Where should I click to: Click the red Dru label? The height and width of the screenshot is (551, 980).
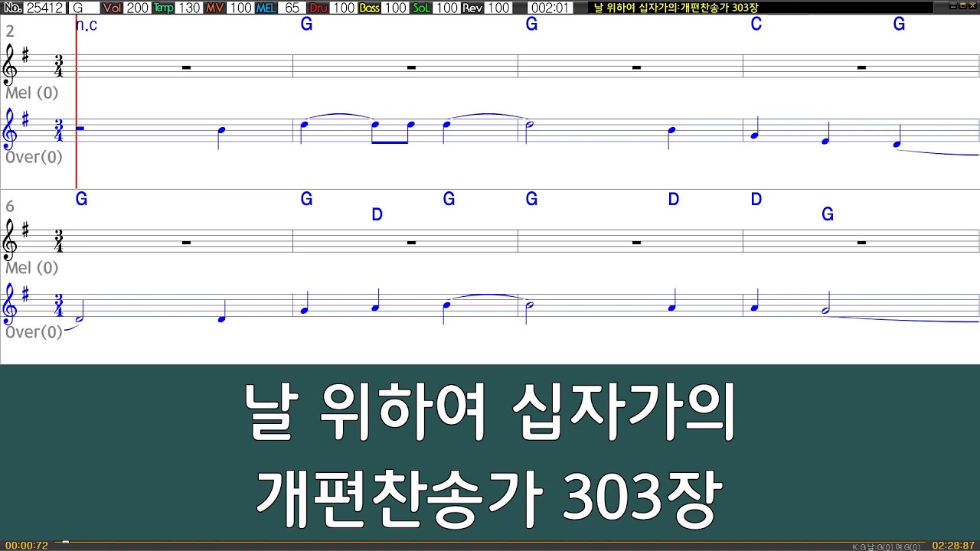(318, 8)
